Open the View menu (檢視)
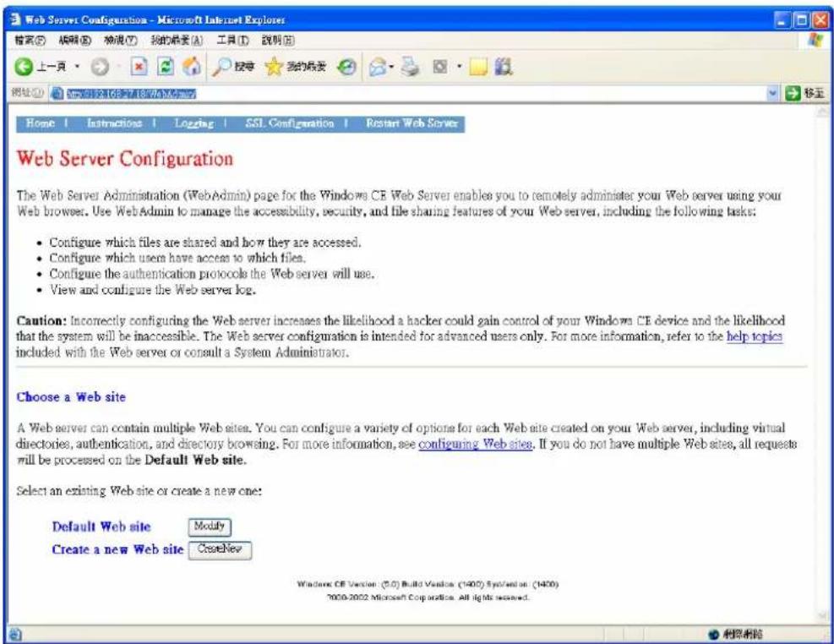 121,41
